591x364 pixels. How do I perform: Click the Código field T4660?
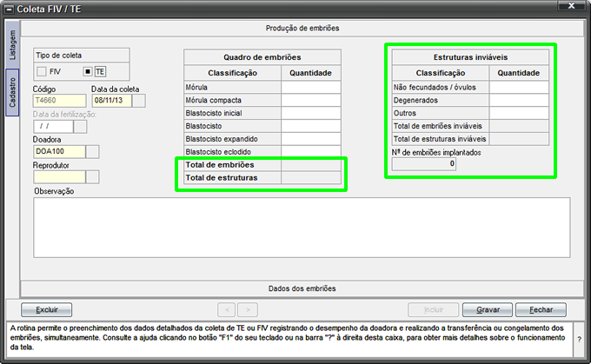tap(60, 101)
